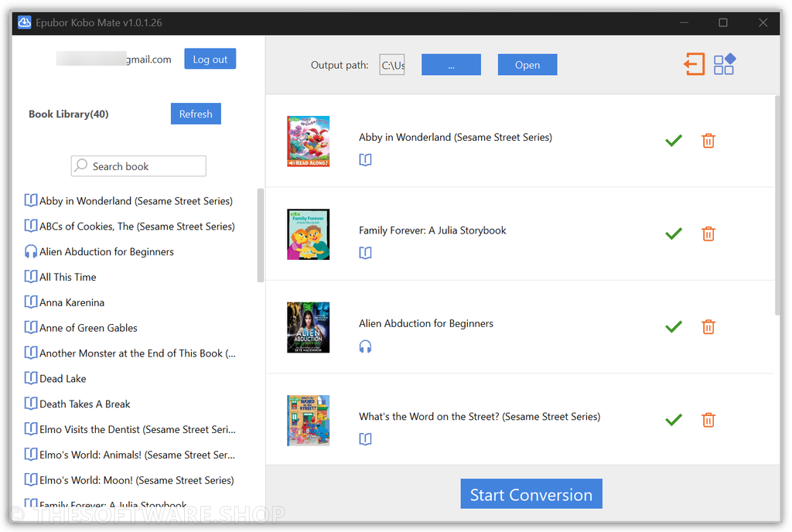Click the Output path text box
Viewport: 792px width, 532px height.
coord(392,65)
